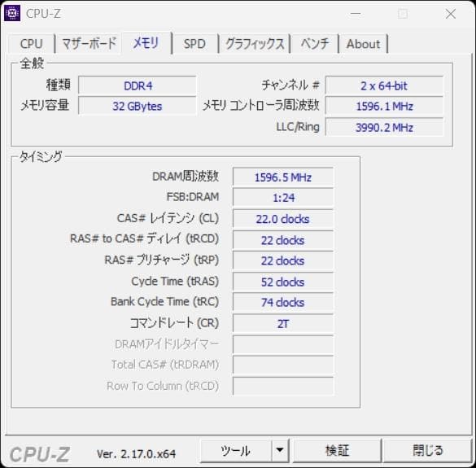Click the 74 clocks tRC value
The height and width of the screenshot is (468, 476).
tap(283, 302)
